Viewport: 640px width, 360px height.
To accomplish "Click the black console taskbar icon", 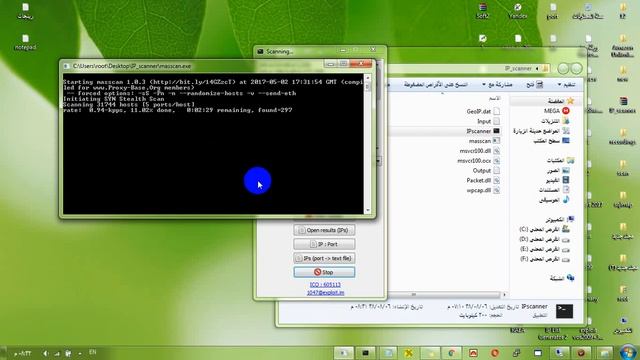I will [365, 353].
